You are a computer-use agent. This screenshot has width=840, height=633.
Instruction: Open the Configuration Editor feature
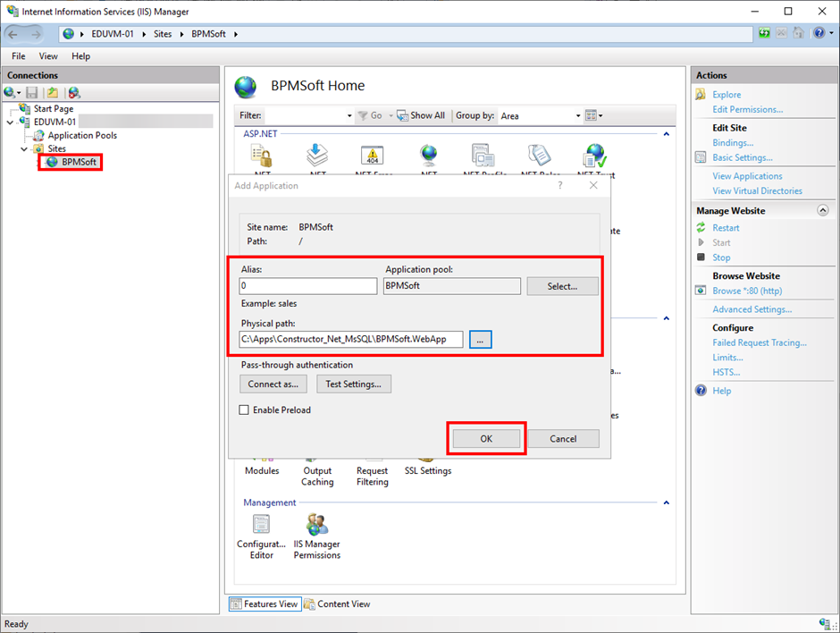(x=262, y=536)
